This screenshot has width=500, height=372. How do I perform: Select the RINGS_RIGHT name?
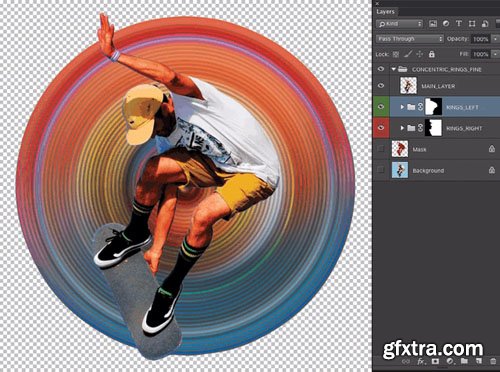(x=464, y=128)
